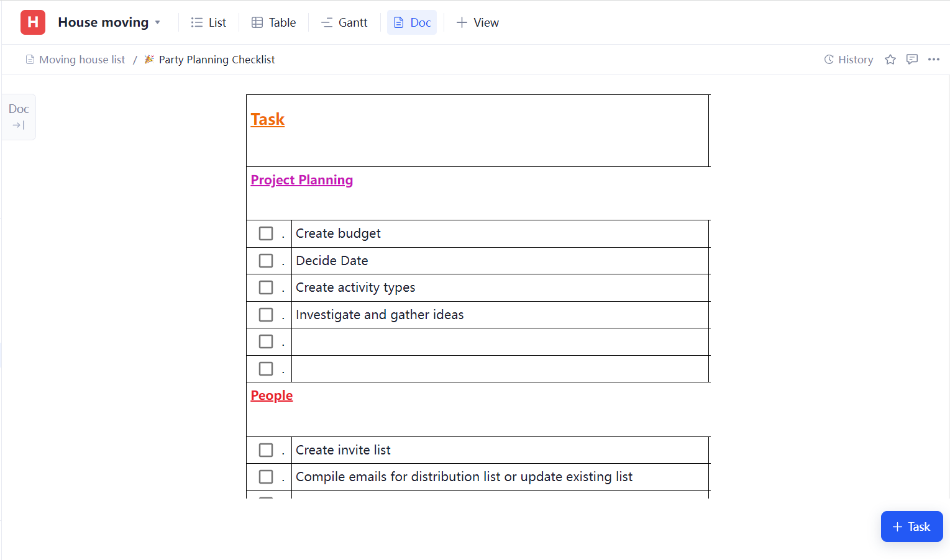The height and width of the screenshot is (560, 950).
Task: Tick the Decide Date checkbox
Action: pos(266,261)
